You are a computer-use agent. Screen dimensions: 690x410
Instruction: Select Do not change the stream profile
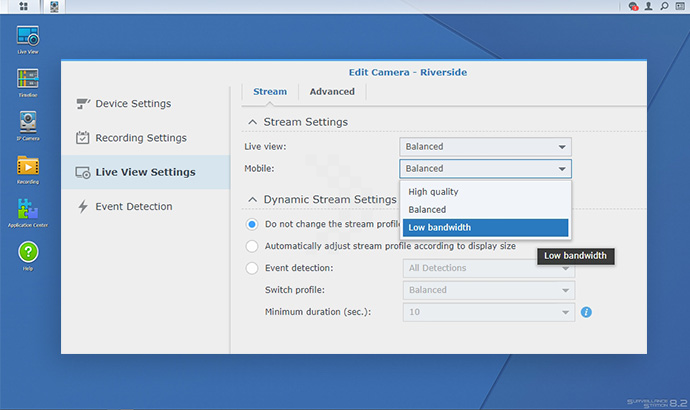pyautogui.click(x=252, y=224)
